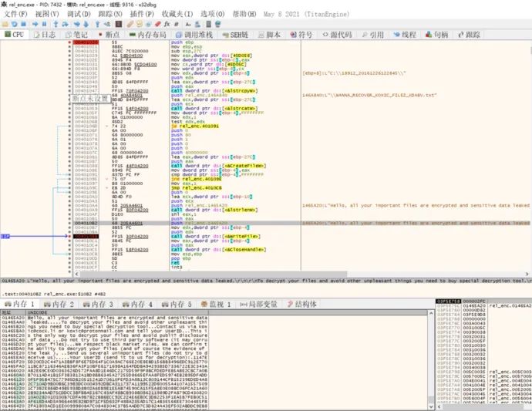532x411 pixels.
Task: Switch to the 内存布局 memory map tab
Action: [x=148, y=35]
